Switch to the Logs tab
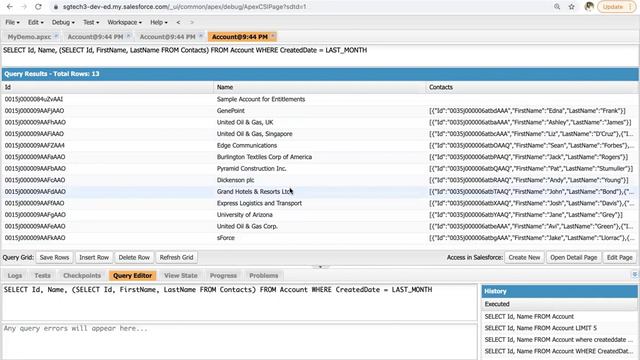The width and height of the screenshot is (640, 360). (x=15, y=276)
